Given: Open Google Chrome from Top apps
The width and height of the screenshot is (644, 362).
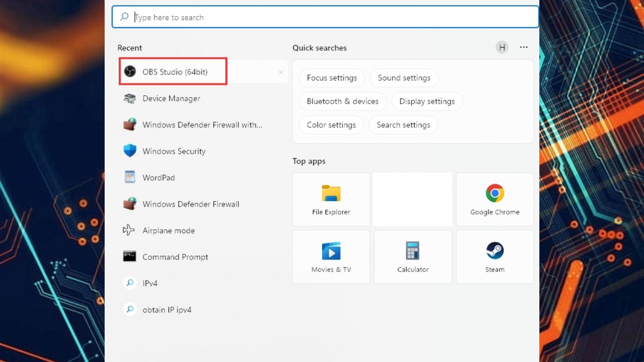Looking at the screenshot, I should [495, 199].
